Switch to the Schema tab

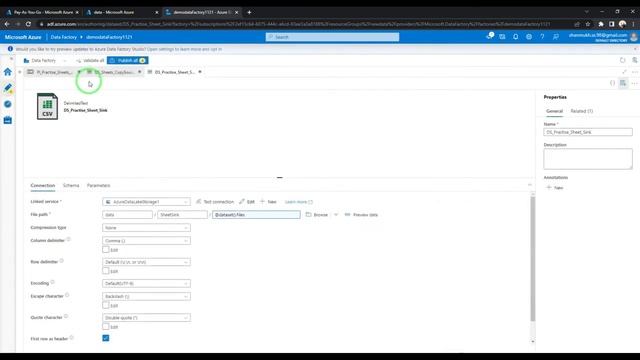click(x=71, y=185)
